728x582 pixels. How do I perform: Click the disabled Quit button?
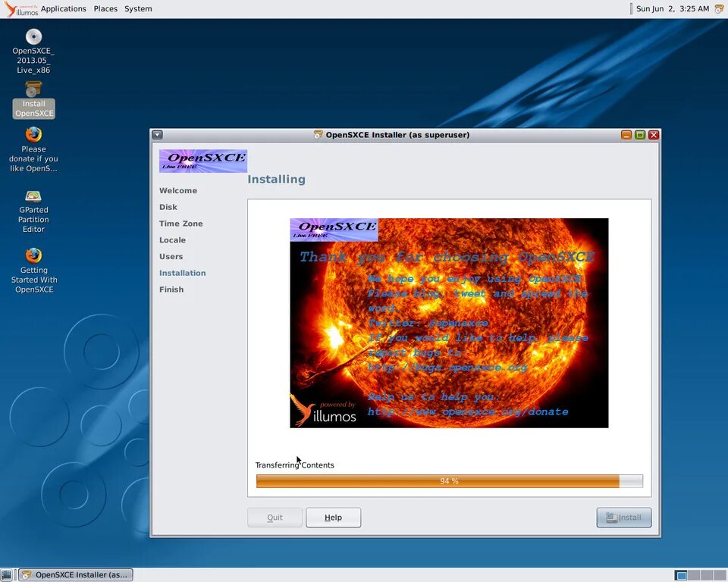click(x=275, y=518)
